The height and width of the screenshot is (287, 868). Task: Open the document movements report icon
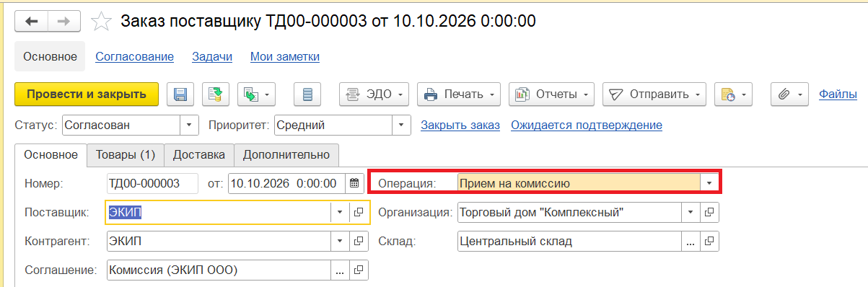307,94
